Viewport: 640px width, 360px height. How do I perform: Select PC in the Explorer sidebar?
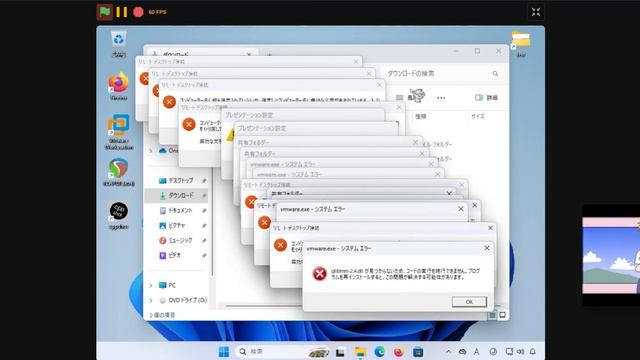(167, 285)
